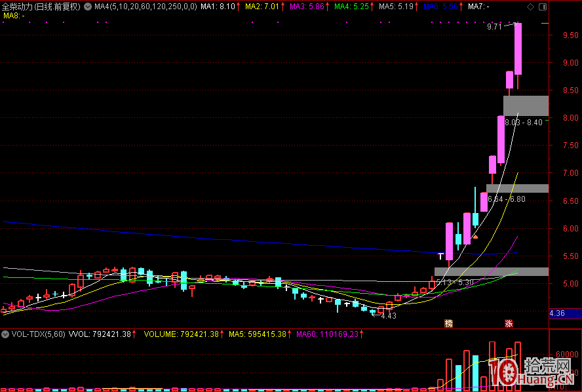Click the gray gap zone near 6.70
The width and height of the screenshot is (582, 392).
[x=517, y=188]
